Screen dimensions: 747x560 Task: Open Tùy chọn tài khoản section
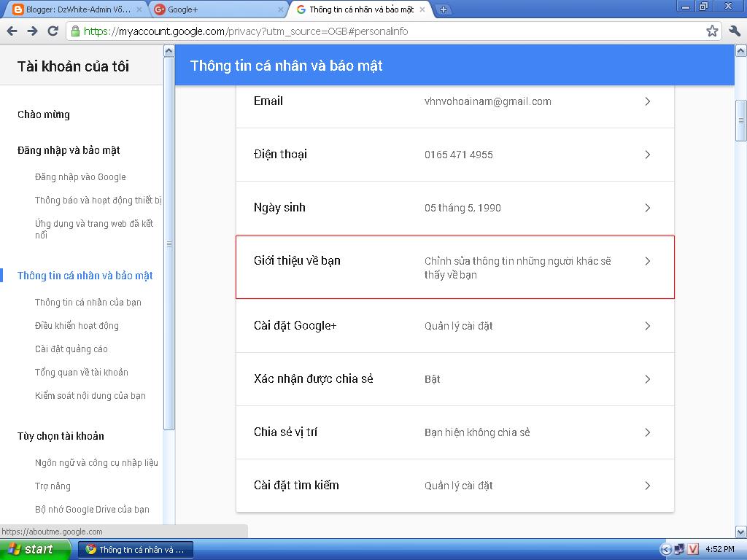[x=61, y=436]
